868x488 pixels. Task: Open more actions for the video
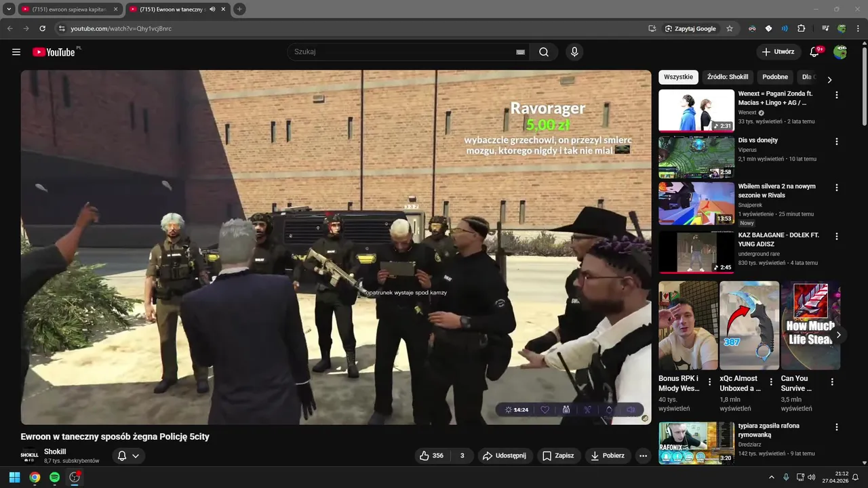click(644, 456)
